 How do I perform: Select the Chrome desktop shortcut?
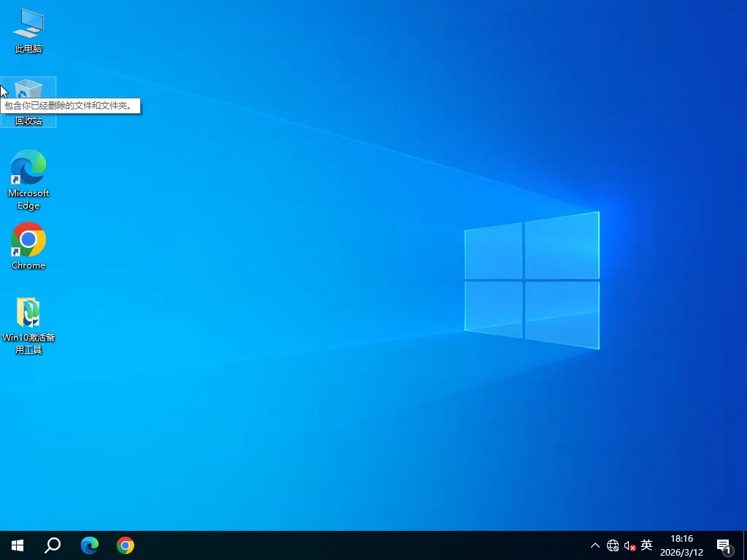(x=28, y=246)
